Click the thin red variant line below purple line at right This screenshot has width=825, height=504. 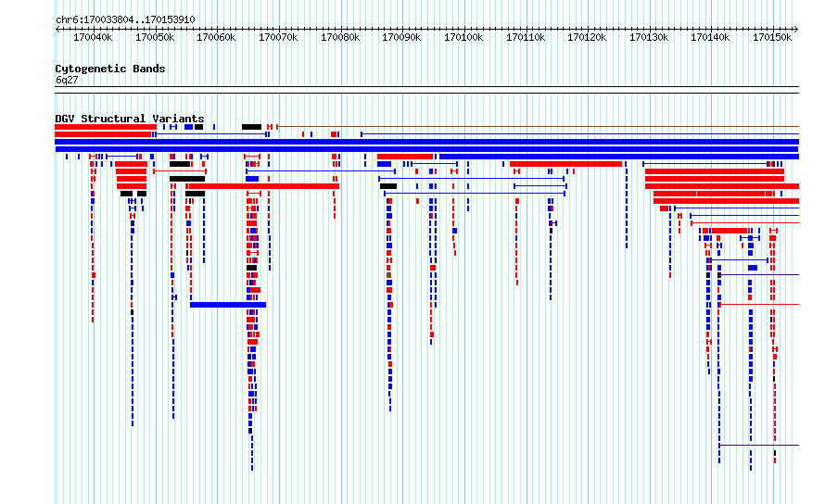[758, 304]
